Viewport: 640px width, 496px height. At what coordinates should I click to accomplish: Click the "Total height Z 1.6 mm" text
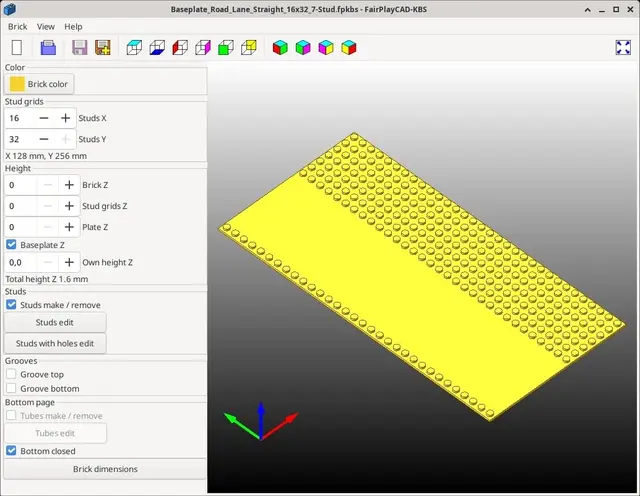click(x=47, y=279)
